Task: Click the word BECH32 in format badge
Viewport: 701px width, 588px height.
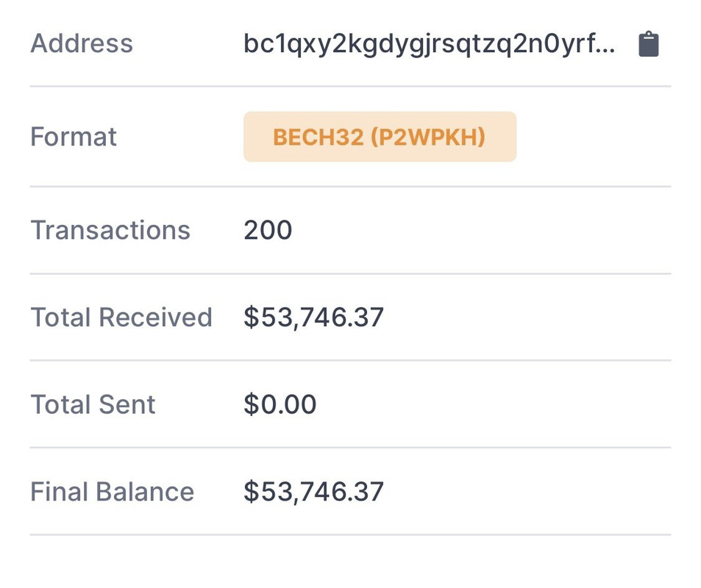Action: pos(318,137)
